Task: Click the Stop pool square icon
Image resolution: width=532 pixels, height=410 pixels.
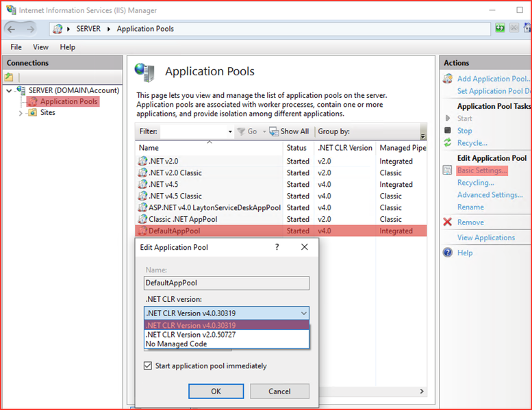Action: pos(448,130)
